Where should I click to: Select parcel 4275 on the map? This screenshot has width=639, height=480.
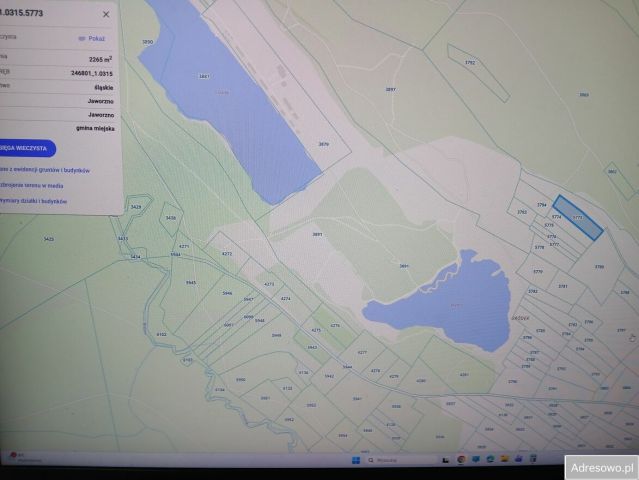tap(316, 330)
